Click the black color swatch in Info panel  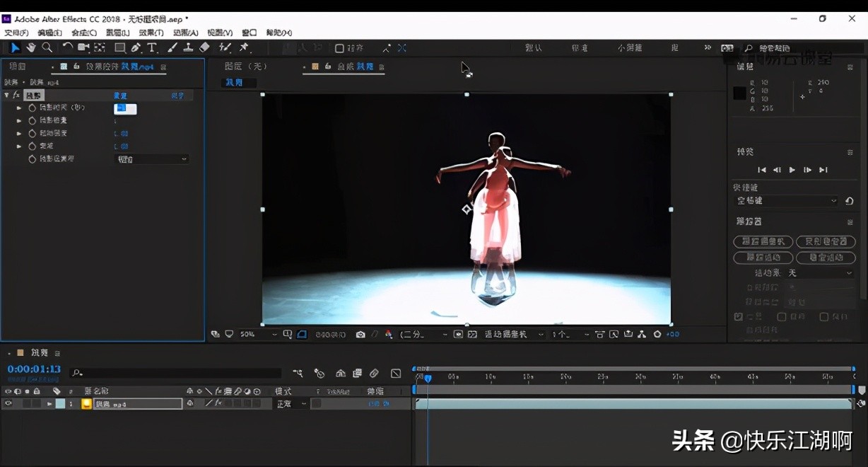pyautogui.click(x=739, y=93)
